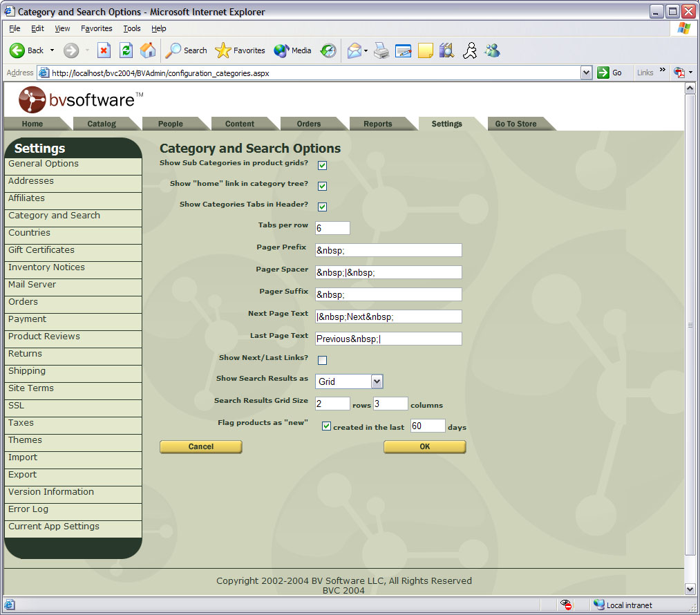Image resolution: width=700 pixels, height=615 pixels.
Task: Open the Favorites star toolbar button
Action: pyautogui.click(x=240, y=50)
